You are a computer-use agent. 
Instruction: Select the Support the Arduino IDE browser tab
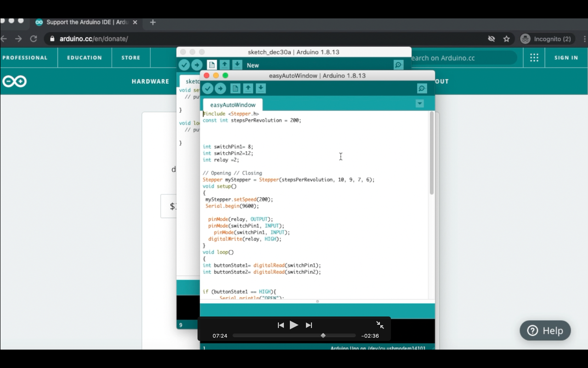[x=86, y=22]
